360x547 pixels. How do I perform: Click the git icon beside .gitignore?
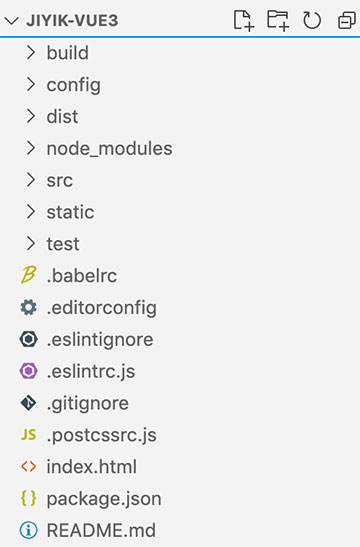[x=28, y=403]
